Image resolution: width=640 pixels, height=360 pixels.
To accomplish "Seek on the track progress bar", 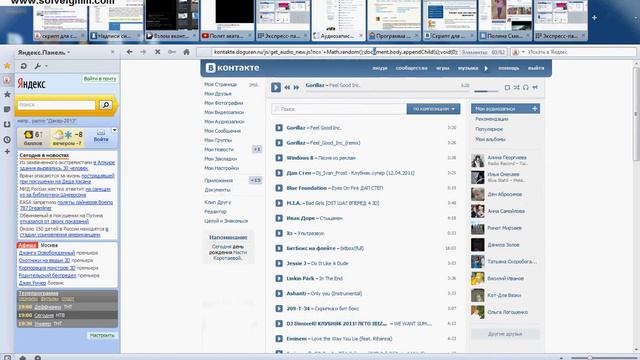I will tap(387, 91).
